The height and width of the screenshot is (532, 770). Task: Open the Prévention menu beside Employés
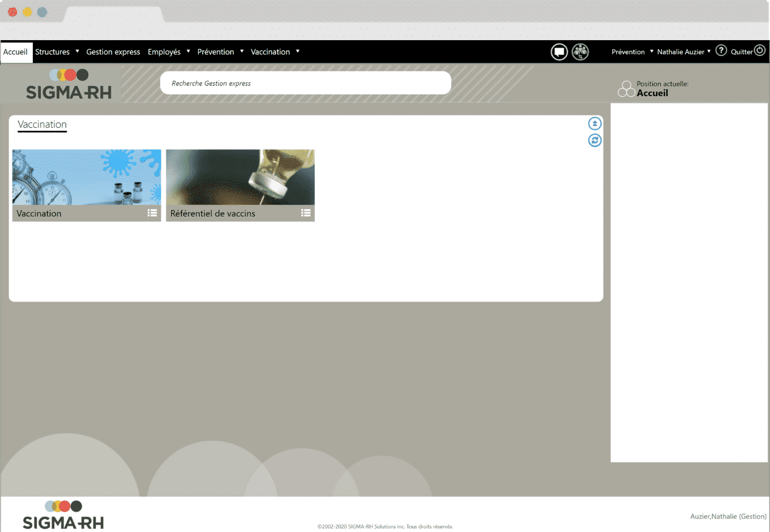pos(216,52)
